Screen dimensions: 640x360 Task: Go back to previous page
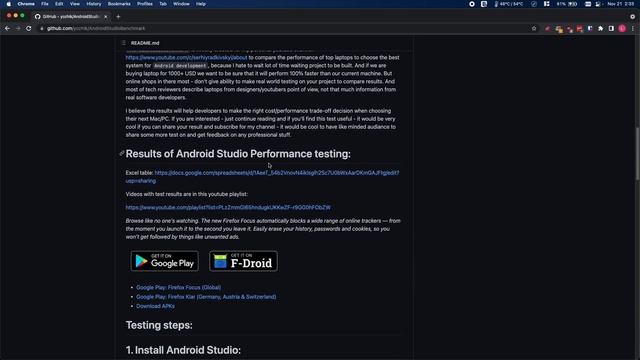point(7,29)
